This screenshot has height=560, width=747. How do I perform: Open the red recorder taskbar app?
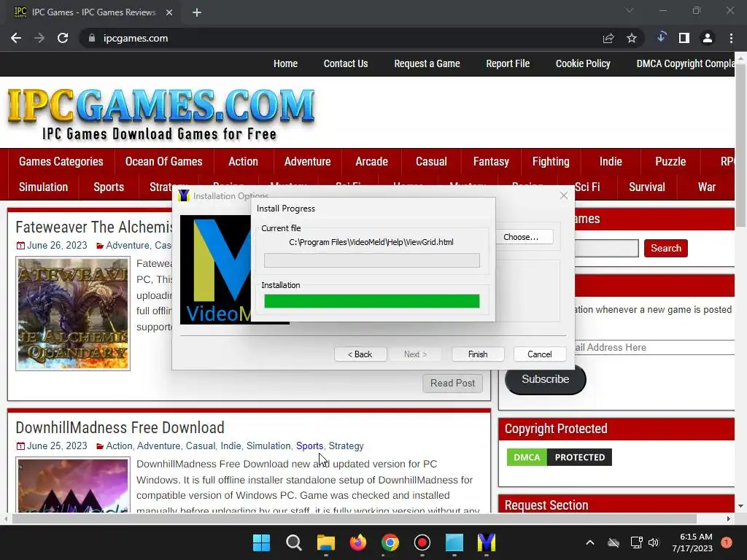coord(422,542)
